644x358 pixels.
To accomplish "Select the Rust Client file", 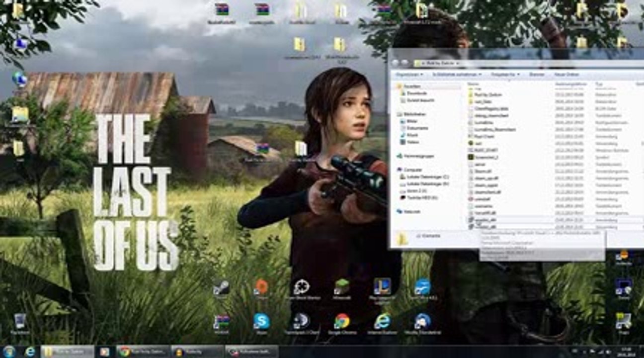I will [x=482, y=136].
